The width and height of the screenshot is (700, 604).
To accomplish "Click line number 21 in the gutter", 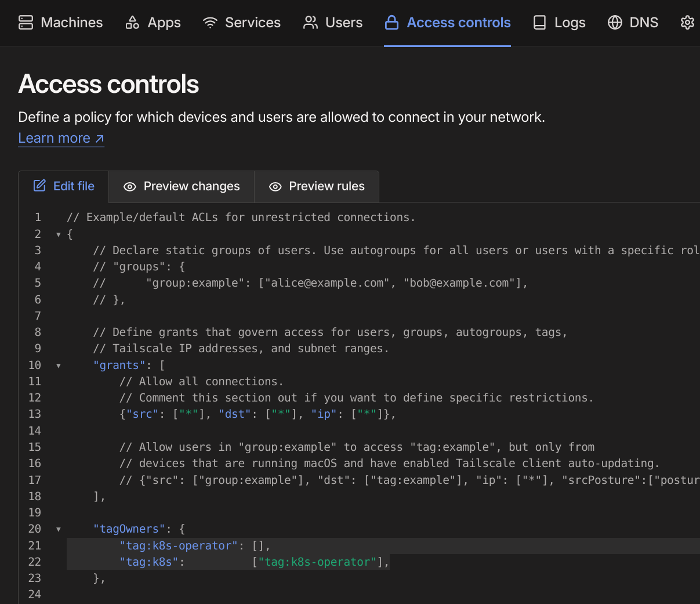I will (35, 545).
